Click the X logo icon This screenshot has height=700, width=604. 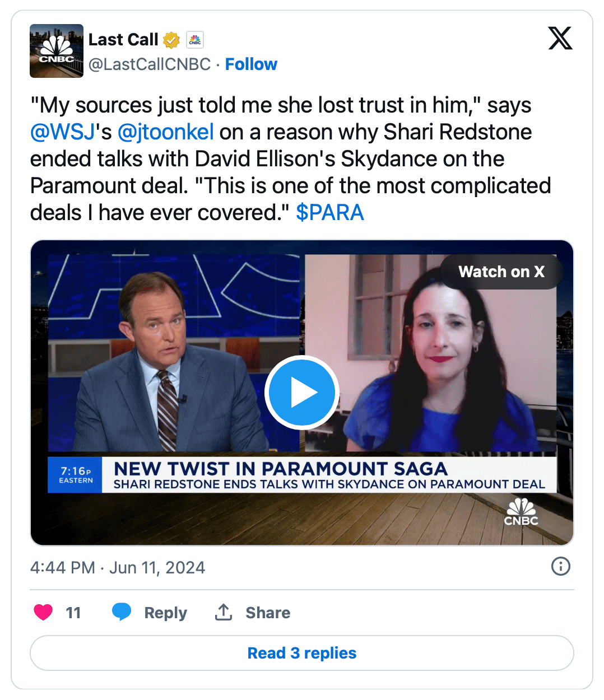(x=560, y=38)
